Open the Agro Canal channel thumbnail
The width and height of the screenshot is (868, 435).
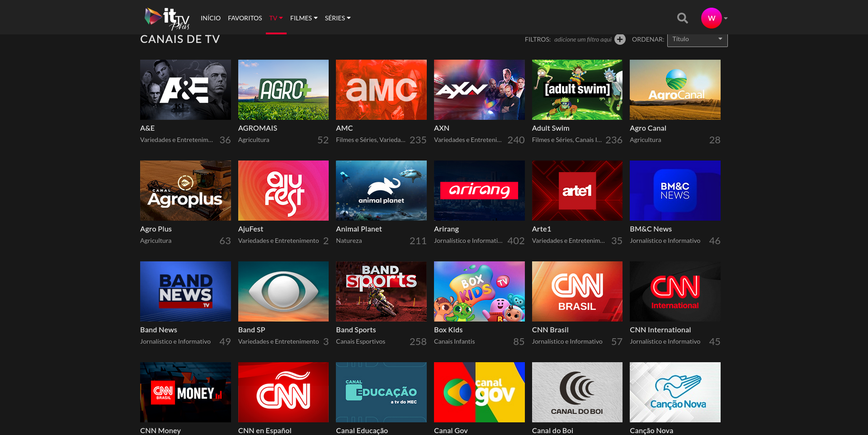(675, 90)
